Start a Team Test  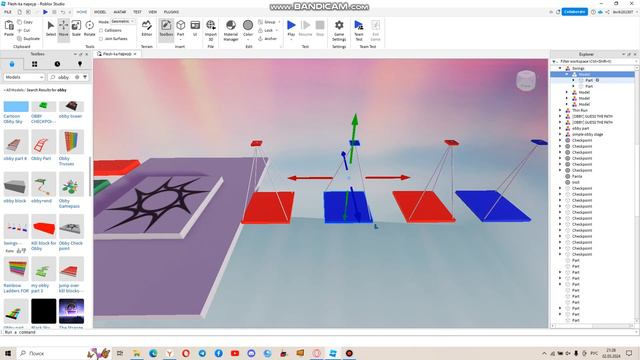point(359,29)
